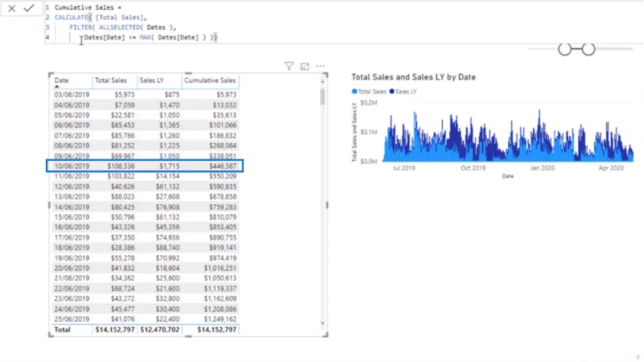This screenshot has width=644, height=362.
Task: Click the CALCULATE function in the formula
Action: point(72,17)
